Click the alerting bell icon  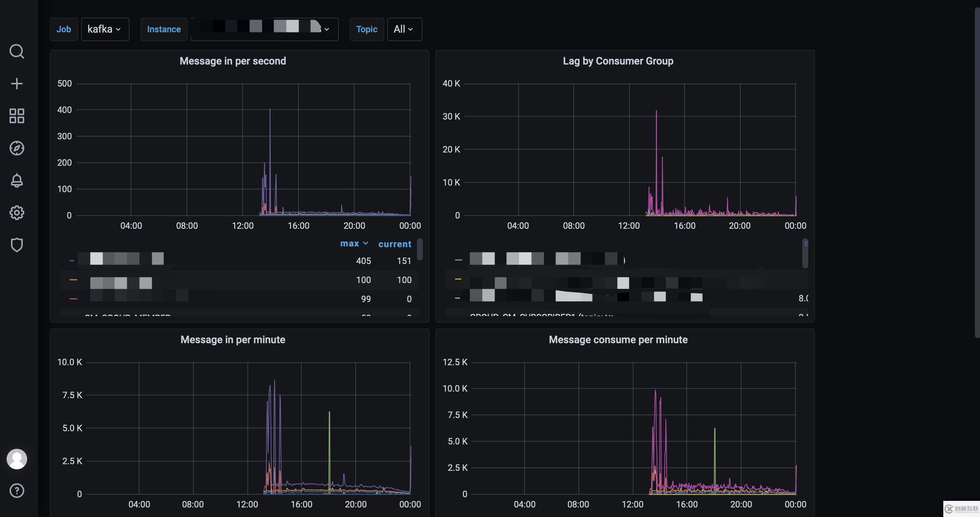pos(17,180)
